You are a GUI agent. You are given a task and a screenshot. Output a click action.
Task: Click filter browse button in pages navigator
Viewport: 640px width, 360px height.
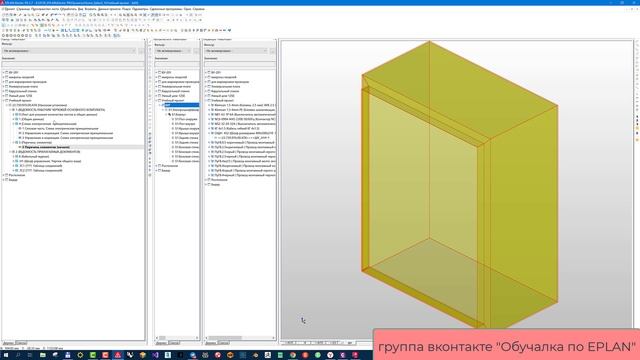point(141,51)
